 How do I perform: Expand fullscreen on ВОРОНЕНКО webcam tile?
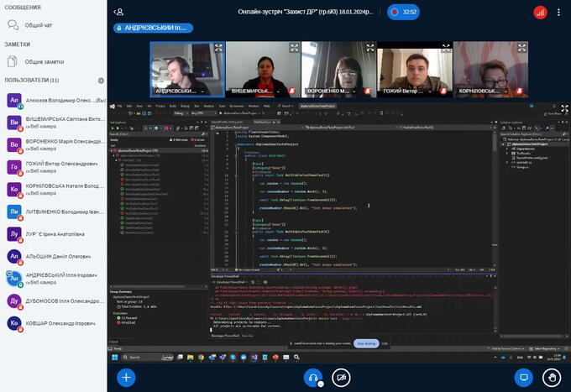coord(369,48)
